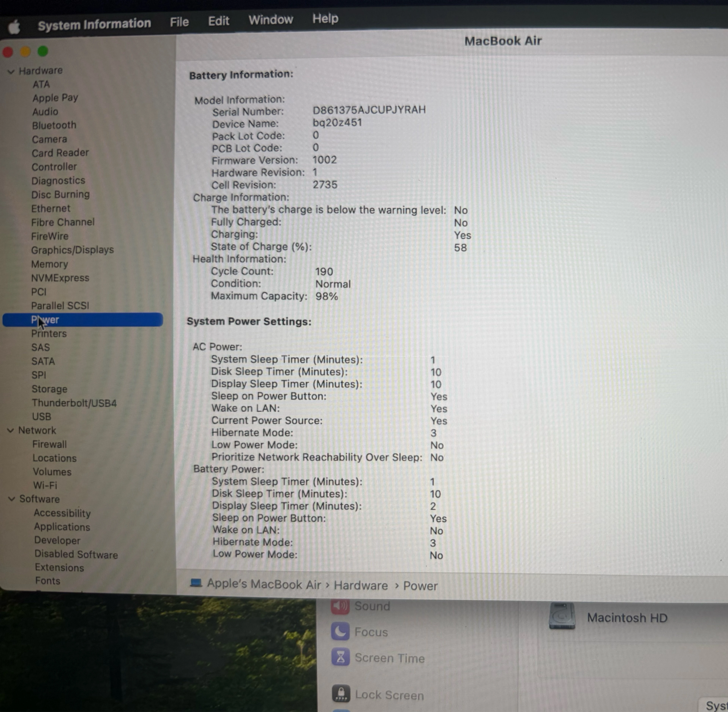
Task: Click the laptop icon in path bar
Action: click(x=196, y=583)
